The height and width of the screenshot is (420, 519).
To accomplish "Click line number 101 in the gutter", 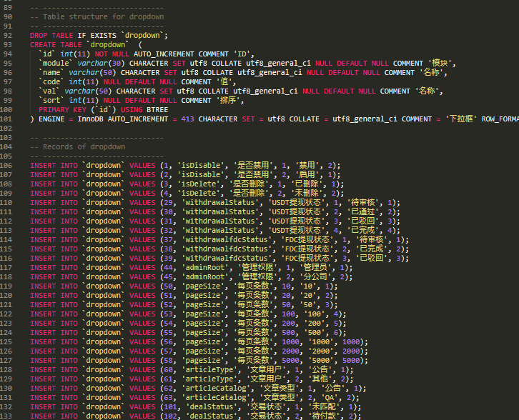I will [6, 119].
